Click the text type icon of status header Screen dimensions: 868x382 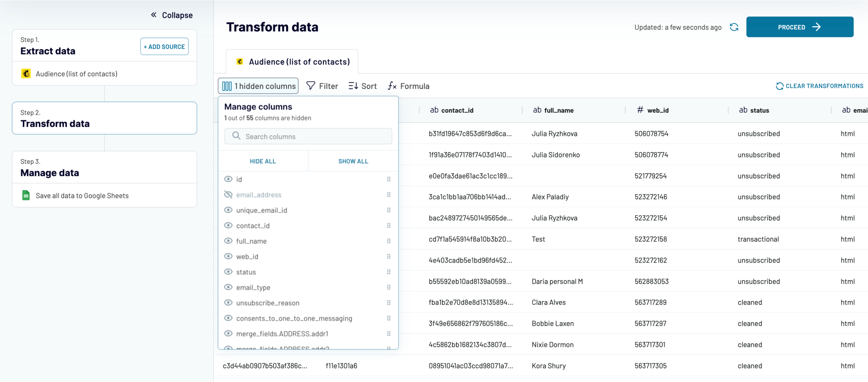tap(743, 110)
